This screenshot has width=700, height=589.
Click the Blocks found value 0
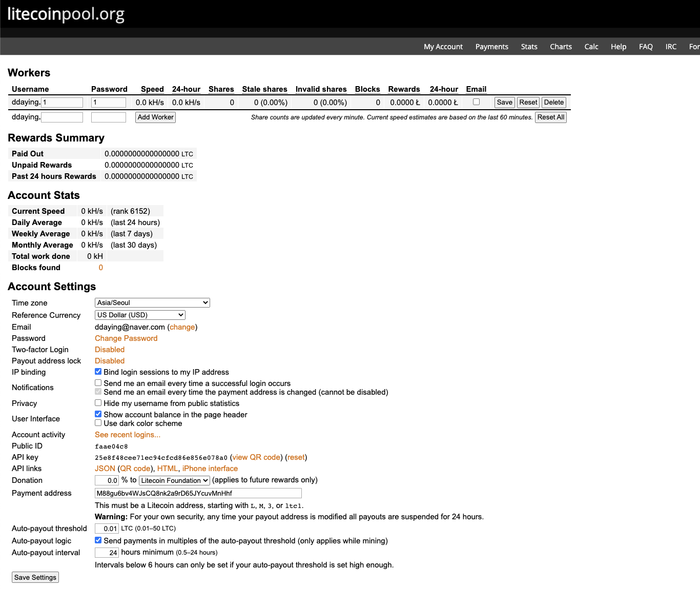[101, 268]
